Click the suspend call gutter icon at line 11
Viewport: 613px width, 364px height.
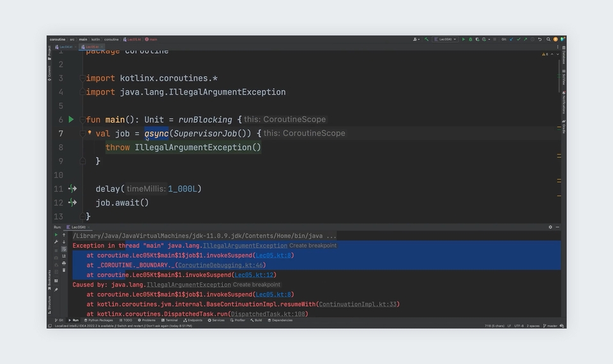(x=72, y=189)
